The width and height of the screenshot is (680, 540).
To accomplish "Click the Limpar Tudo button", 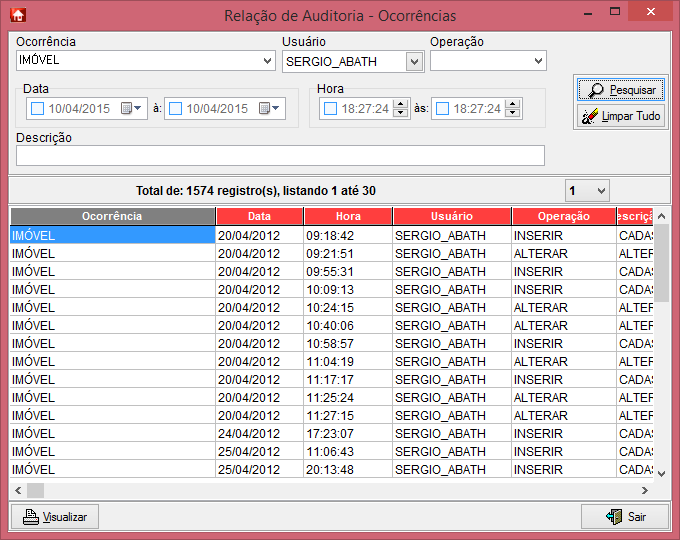I will (620, 117).
